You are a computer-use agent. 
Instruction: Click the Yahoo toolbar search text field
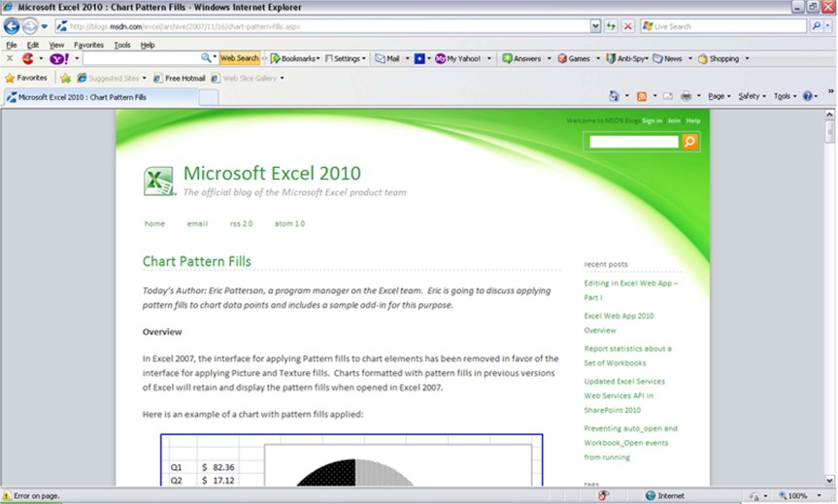141,58
